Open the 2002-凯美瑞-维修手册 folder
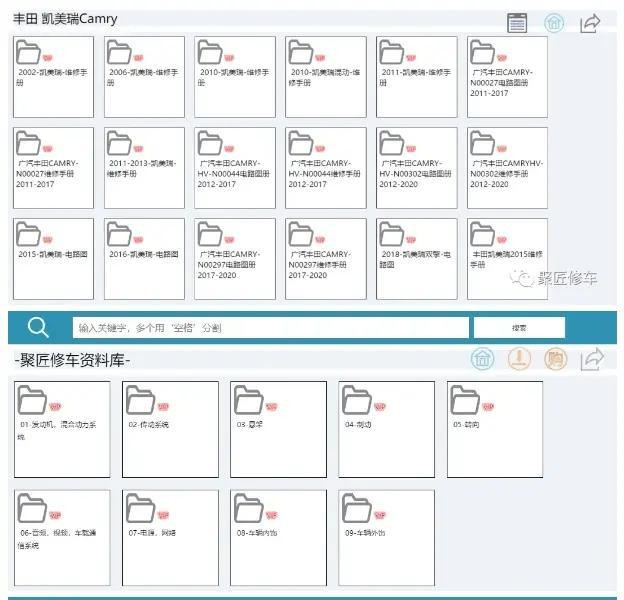Image resolution: width=624 pixels, height=600 pixels. 53,77
